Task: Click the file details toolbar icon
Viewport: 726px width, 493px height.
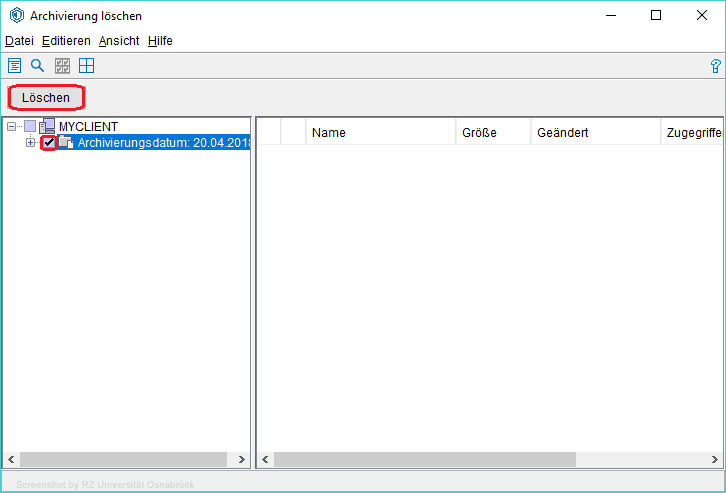Action: pyautogui.click(x=15, y=66)
